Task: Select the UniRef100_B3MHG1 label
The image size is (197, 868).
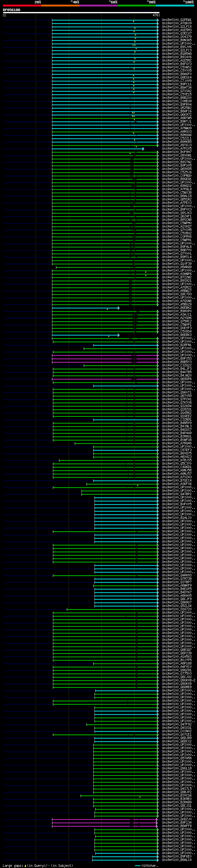Action: (x=176, y=436)
